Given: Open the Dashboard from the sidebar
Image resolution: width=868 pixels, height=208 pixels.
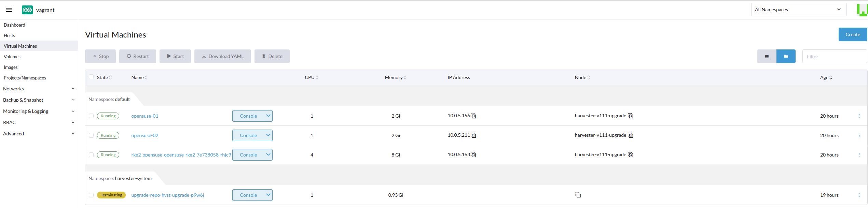Looking at the screenshot, I should point(14,25).
